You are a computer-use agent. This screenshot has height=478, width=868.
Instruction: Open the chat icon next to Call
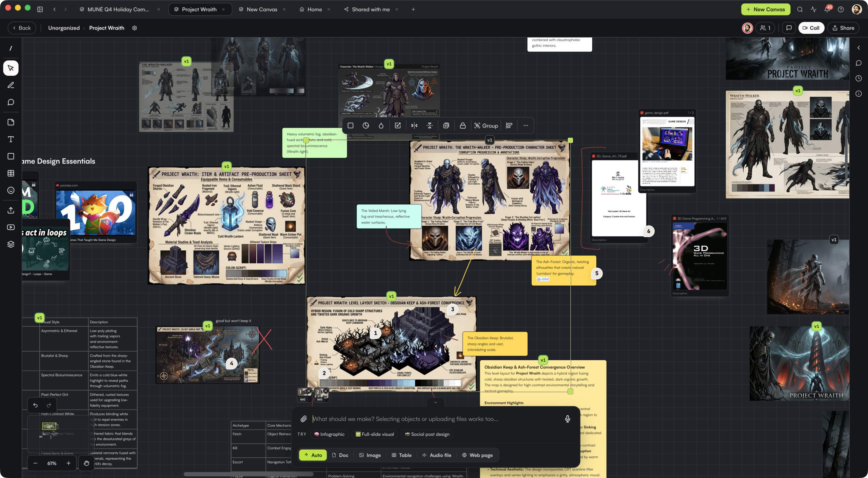click(789, 28)
